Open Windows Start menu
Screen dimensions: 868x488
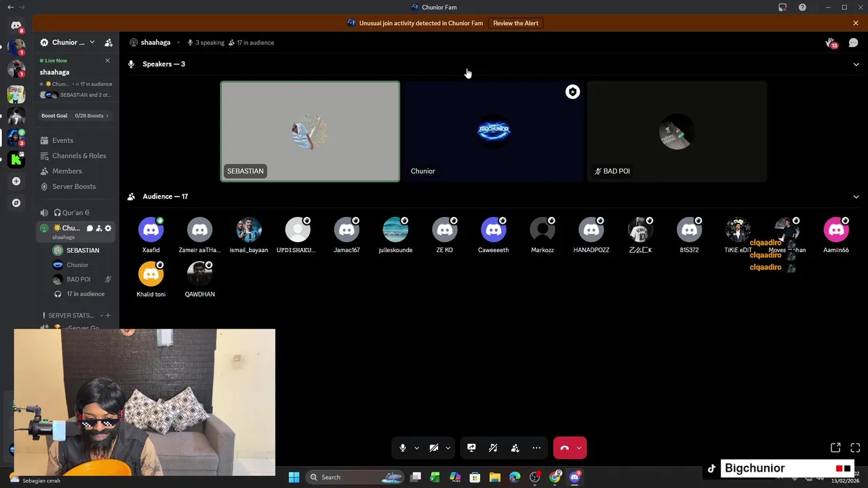click(294, 477)
